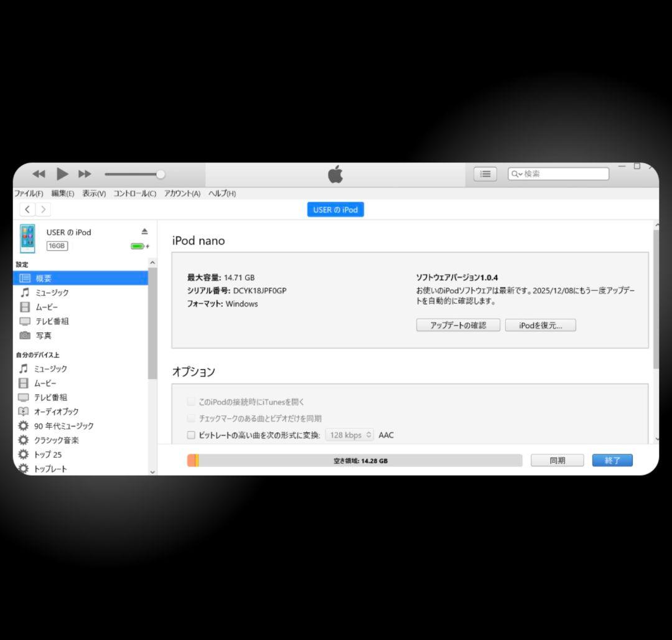Image resolution: width=672 pixels, height=640 pixels.
Task: Select the オーディオブック icon in the sidebar
Action: point(25,412)
